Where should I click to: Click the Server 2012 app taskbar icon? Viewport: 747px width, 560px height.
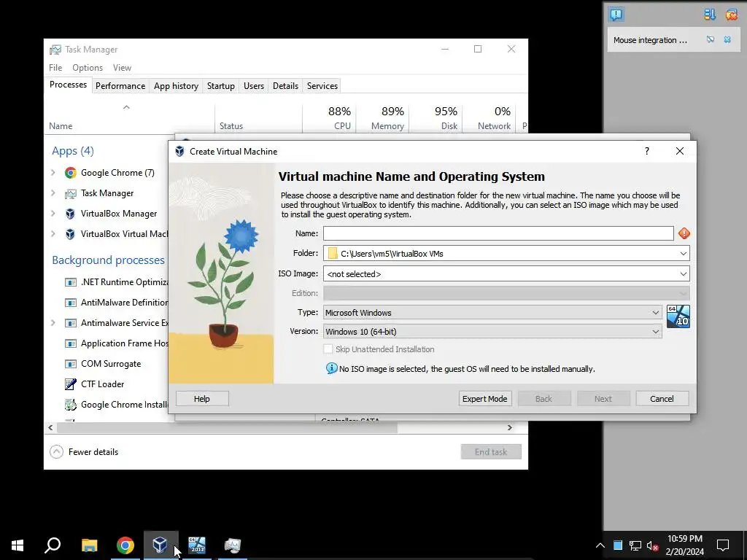click(197, 545)
